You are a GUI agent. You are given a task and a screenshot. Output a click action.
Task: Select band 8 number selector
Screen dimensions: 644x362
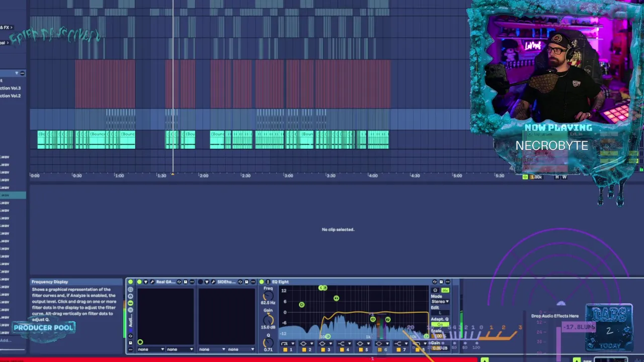423,350
